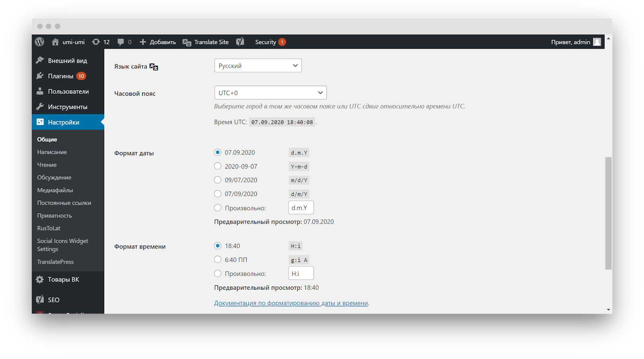Click the plus icon next to Добавить

[x=142, y=42]
